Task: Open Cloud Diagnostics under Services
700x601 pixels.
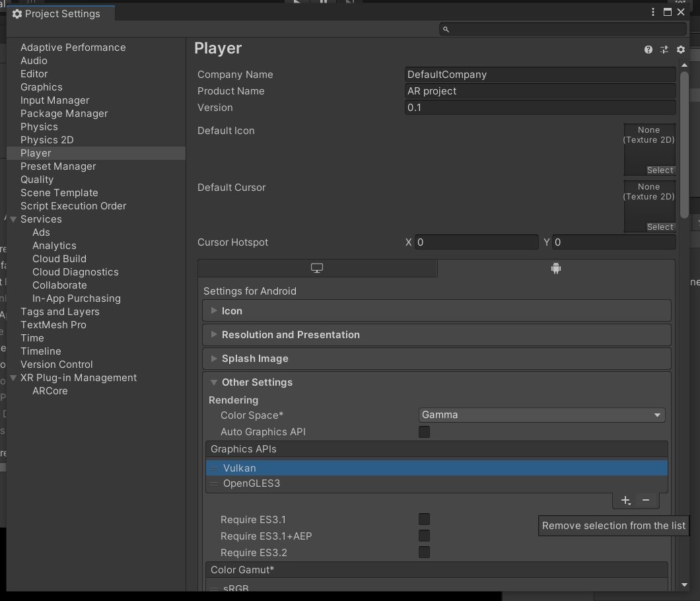Action: coord(75,272)
